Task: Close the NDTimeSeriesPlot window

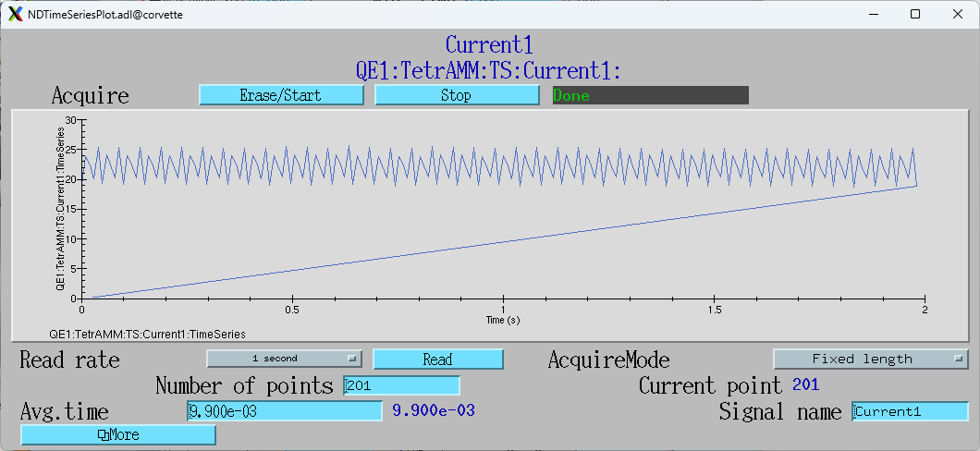Action: pos(958,14)
